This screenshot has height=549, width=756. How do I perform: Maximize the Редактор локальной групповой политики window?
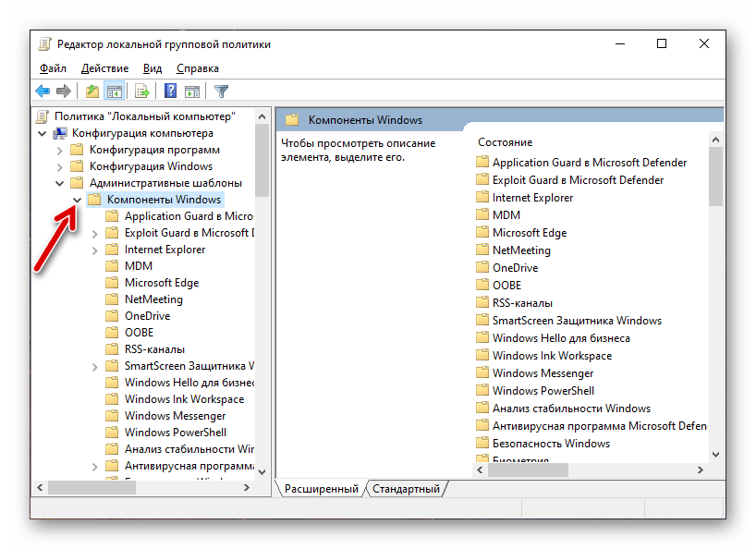click(662, 43)
